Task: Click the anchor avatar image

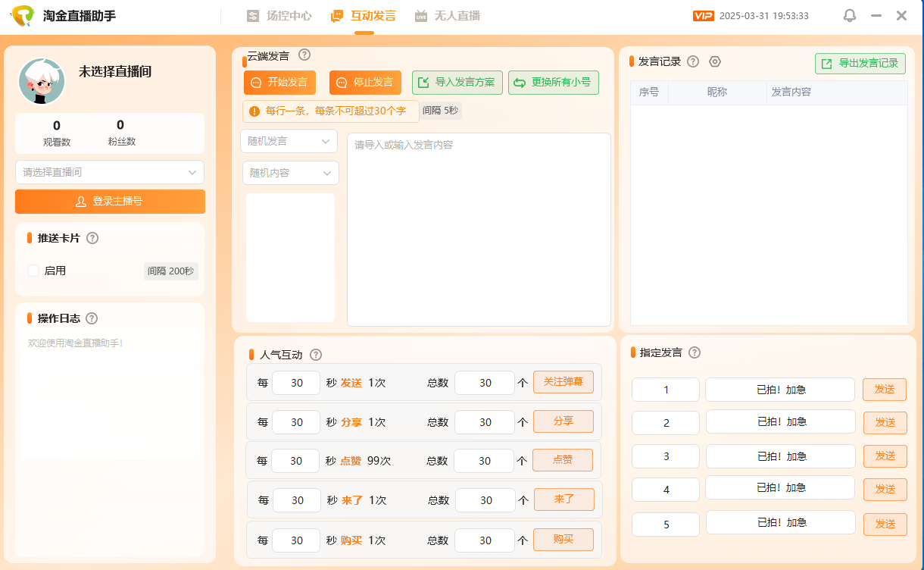Action: pos(42,81)
